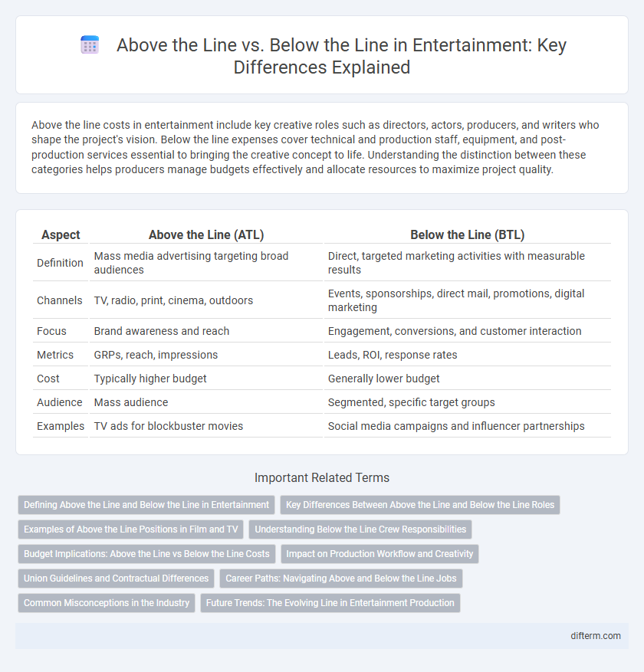Click 'Segmented, specific target groups' cell
The height and width of the screenshot is (672, 644).
tap(468, 402)
